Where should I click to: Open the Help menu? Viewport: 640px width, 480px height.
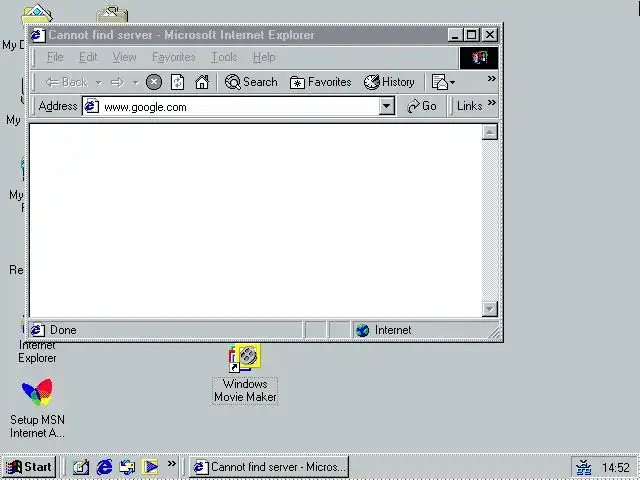coord(264,57)
